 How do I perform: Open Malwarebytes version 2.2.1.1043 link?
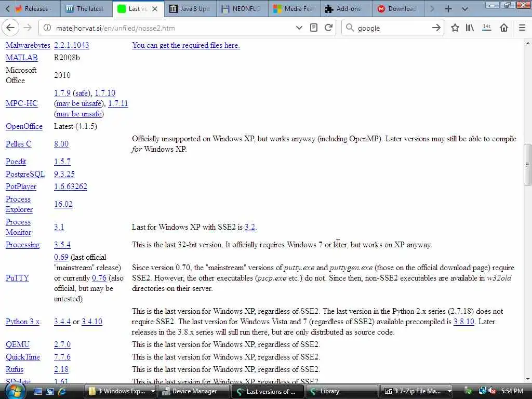pyautogui.click(x=72, y=45)
